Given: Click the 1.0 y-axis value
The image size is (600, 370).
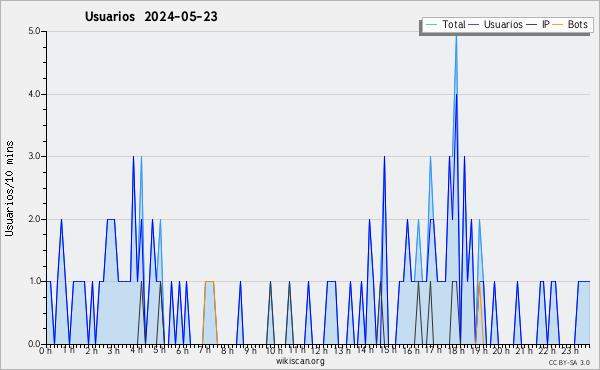Looking at the screenshot, I should pos(34,282).
